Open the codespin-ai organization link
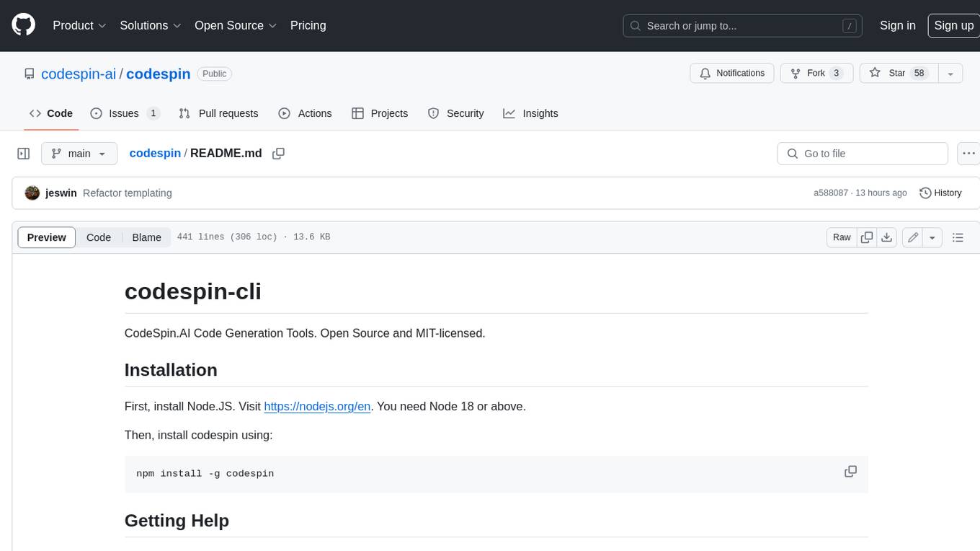 tap(79, 74)
